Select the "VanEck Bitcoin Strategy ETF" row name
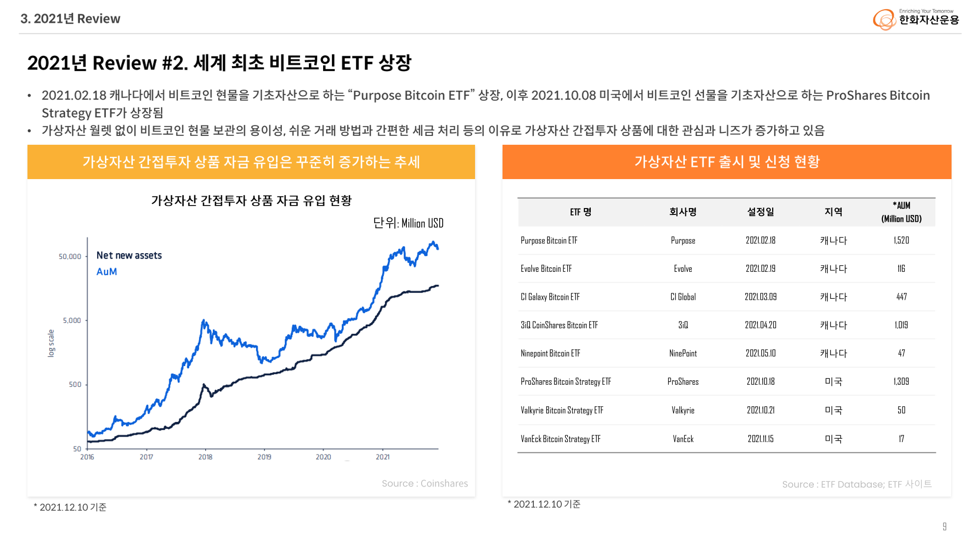980x552 pixels. tap(560, 439)
